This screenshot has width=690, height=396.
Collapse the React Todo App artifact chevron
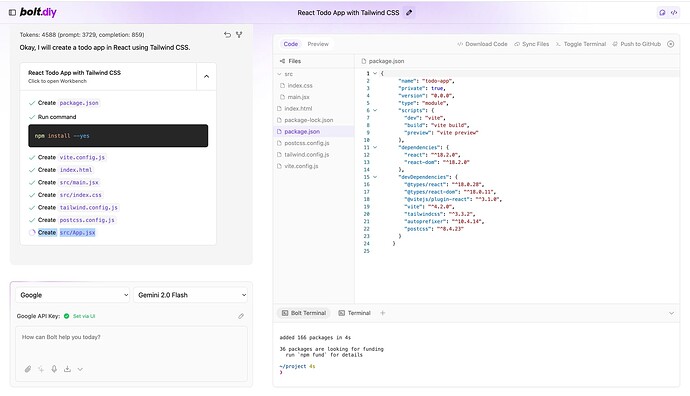pos(206,77)
